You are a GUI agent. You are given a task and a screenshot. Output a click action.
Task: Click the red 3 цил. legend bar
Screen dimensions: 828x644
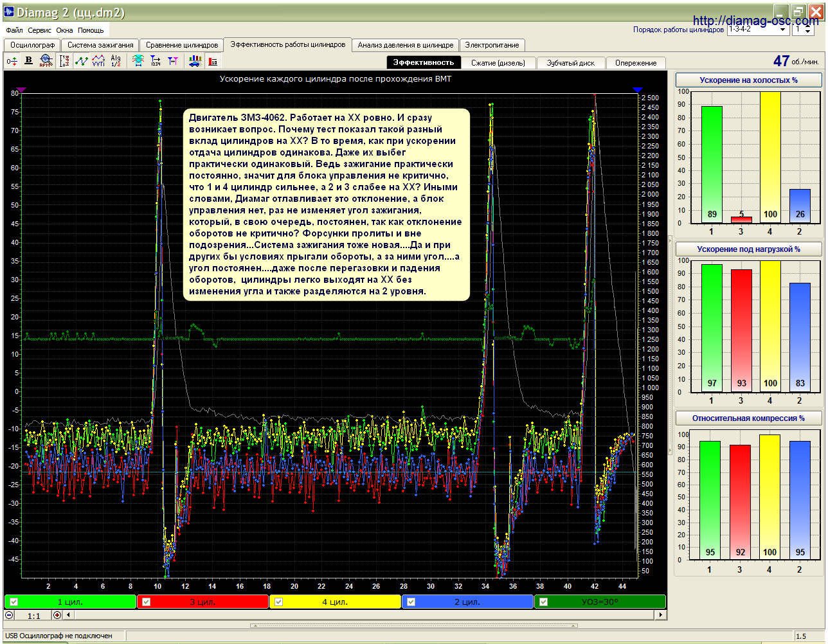[x=203, y=602]
